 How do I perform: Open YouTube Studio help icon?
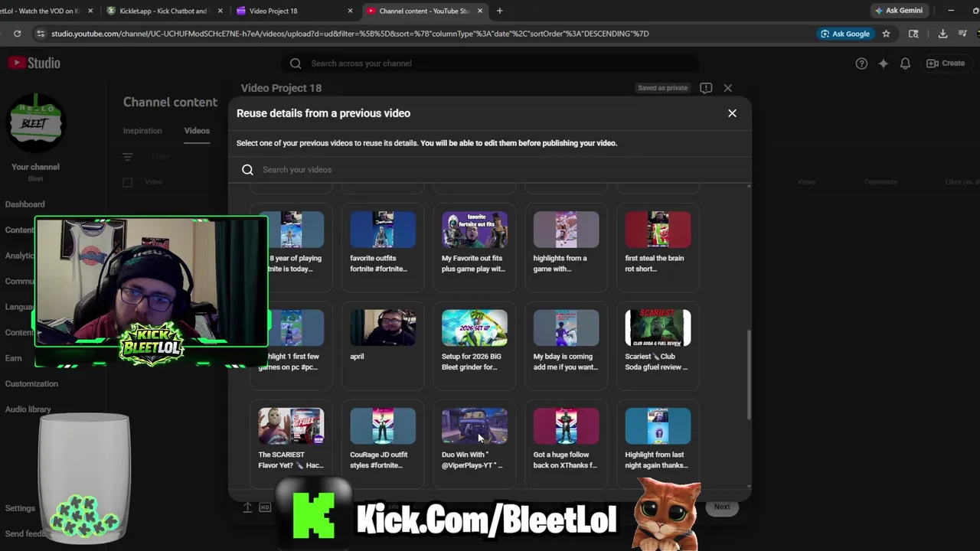point(861,64)
